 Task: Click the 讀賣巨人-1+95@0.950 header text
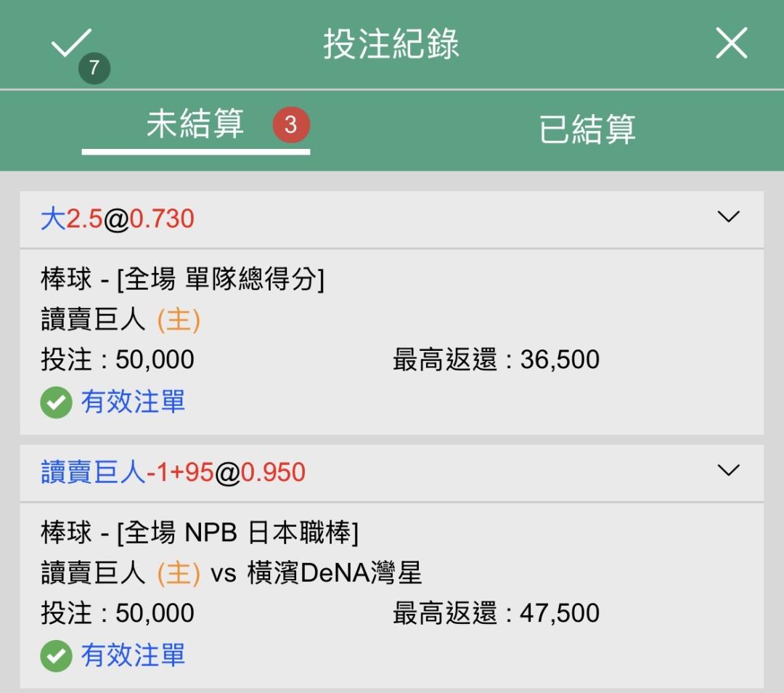173,472
